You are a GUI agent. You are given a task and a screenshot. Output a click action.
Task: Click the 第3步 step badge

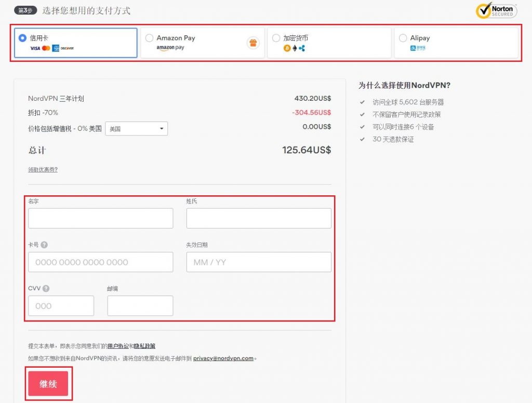coord(25,10)
